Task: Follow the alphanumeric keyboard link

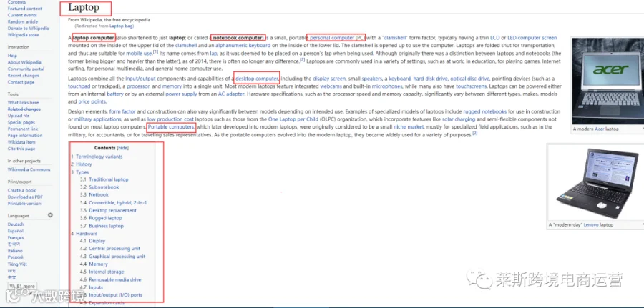Action: [x=243, y=46]
